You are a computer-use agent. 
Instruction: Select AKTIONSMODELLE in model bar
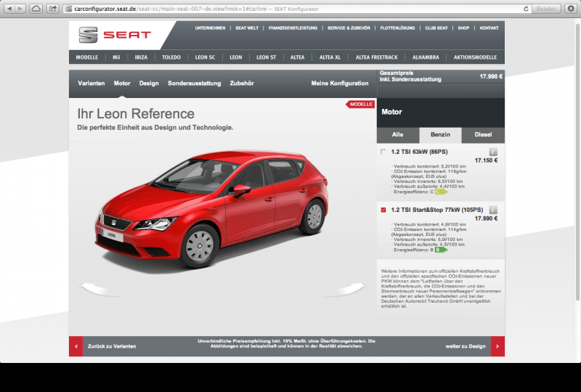coord(475,57)
